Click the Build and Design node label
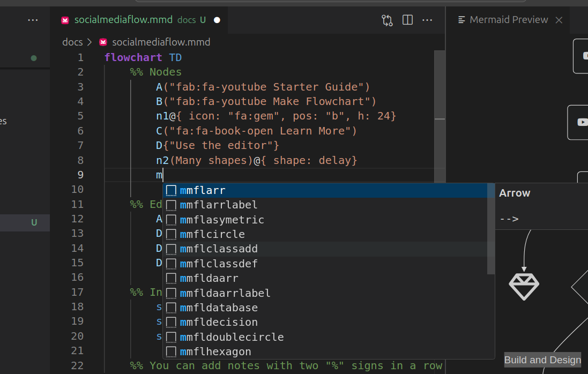Screen dimensions: 588x374 tap(542, 360)
